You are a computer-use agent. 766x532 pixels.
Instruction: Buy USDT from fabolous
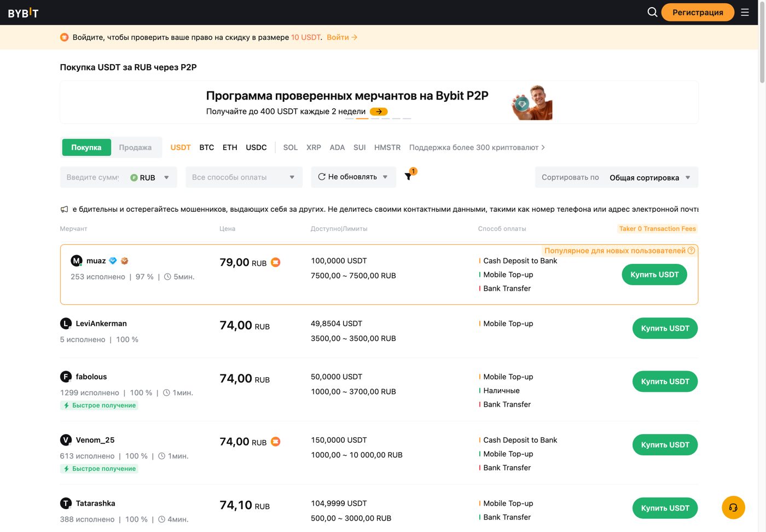[665, 381]
